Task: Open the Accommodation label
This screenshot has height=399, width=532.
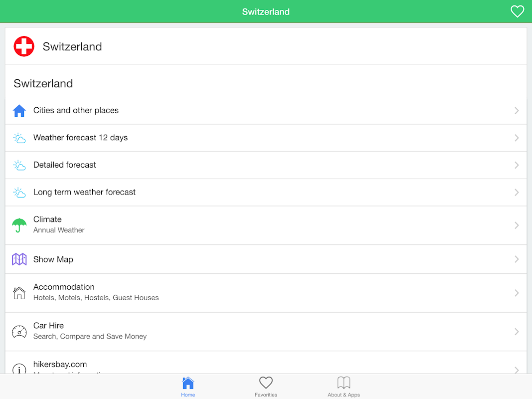Action: click(64, 287)
